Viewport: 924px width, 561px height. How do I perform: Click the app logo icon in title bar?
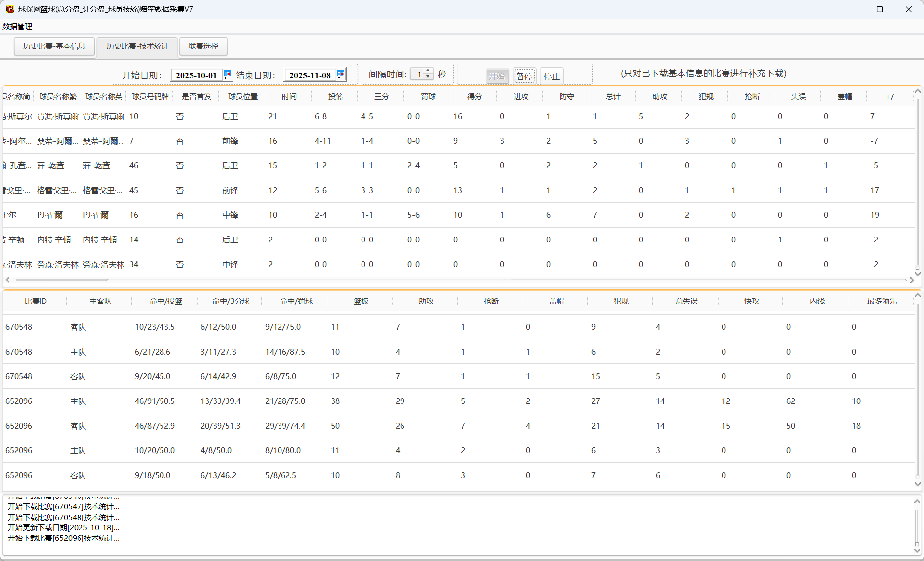[x=10, y=9]
